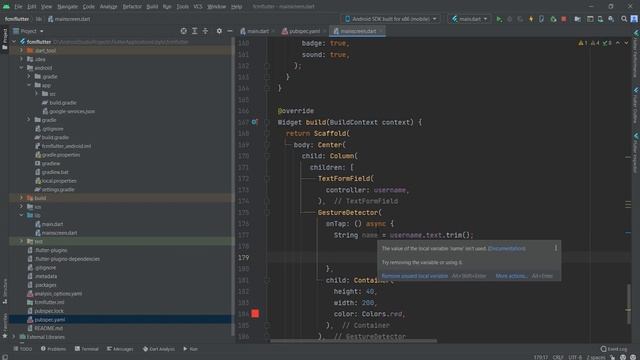This screenshot has height=360, width=640.
Task: Click the override gutter icon near build method
Action: pos(254,122)
